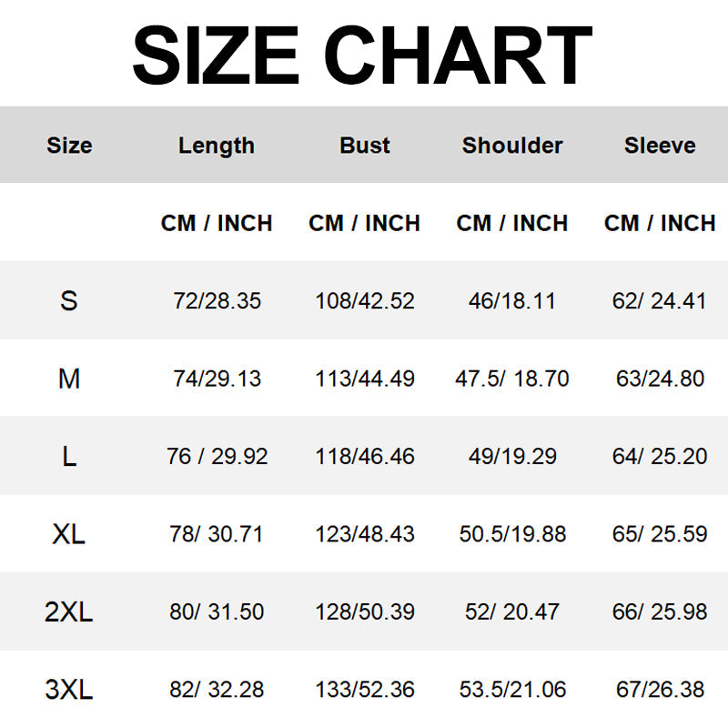Click the 72/28.35 length value
728x728 pixels.
tap(217, 301)
